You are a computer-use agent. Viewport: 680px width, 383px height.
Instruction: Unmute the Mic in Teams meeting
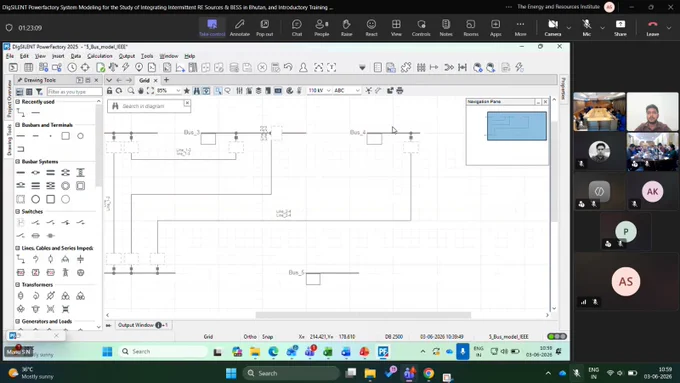(586, 28)
